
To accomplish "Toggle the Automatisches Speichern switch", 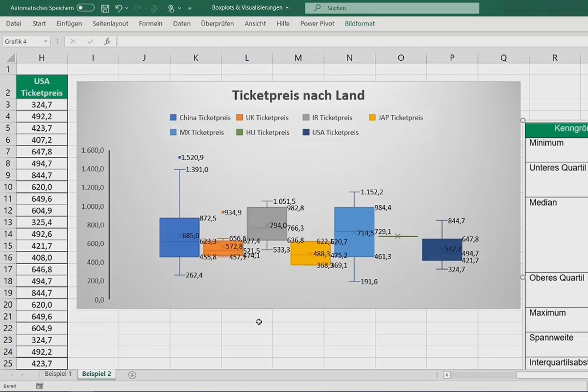I will click(x=86, y=8).
